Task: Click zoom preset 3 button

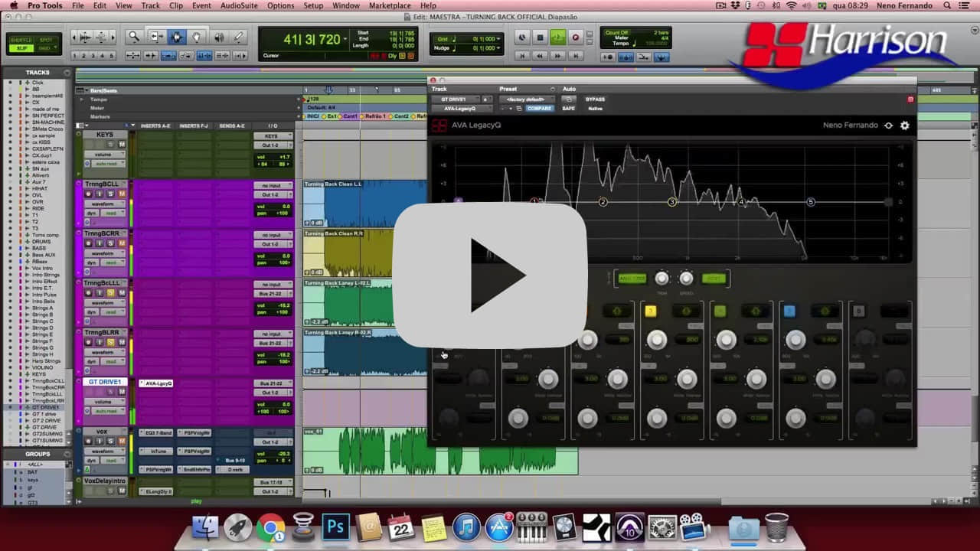Action: point(93,56)
